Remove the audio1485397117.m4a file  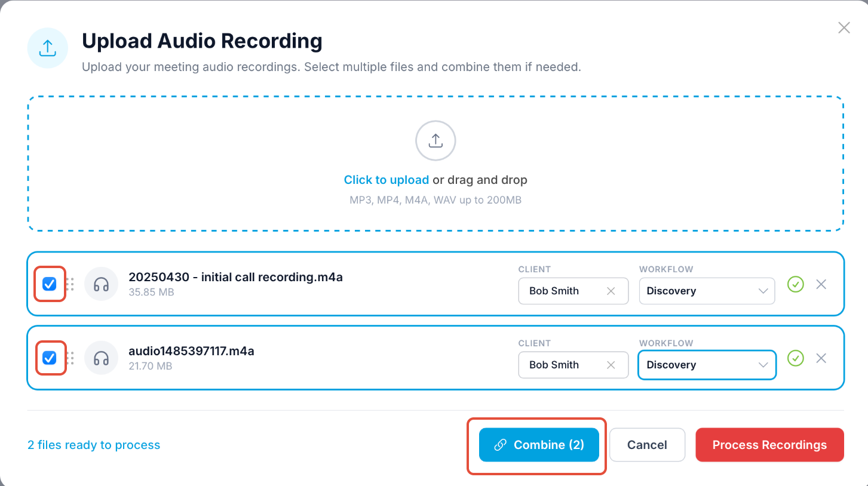click(x=821, y=358)
